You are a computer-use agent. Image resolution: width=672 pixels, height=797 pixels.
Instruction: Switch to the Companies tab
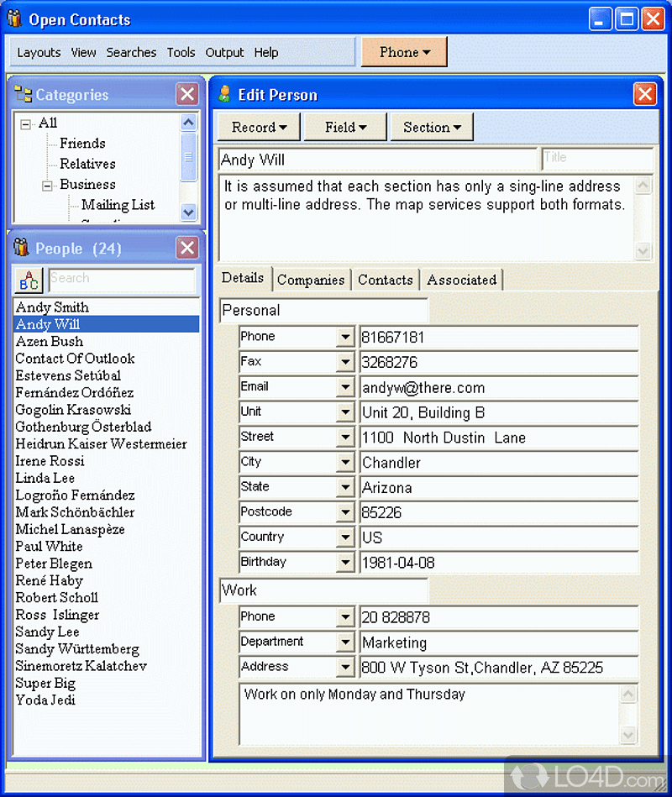pos(311,280)
